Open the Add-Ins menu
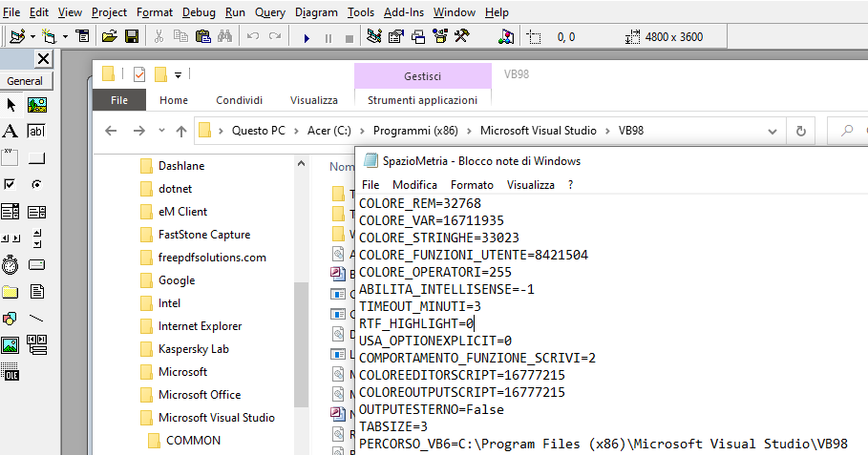 [404, 12]
